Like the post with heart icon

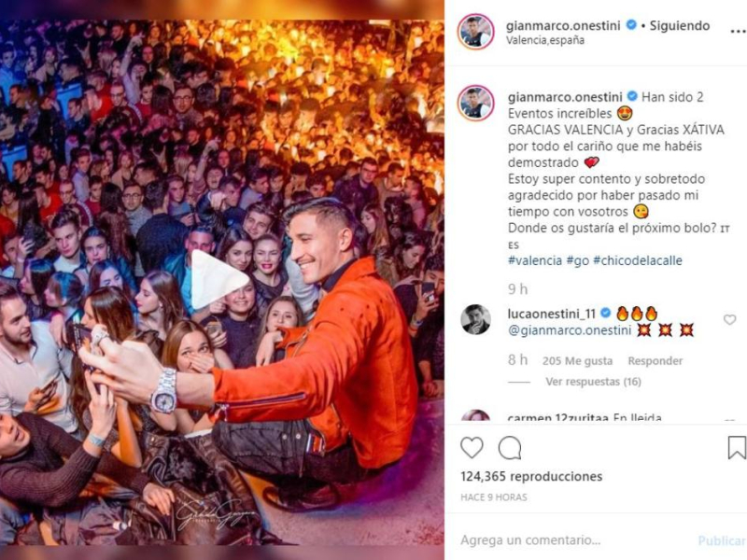pyautogui.click(x=472, y=448)
